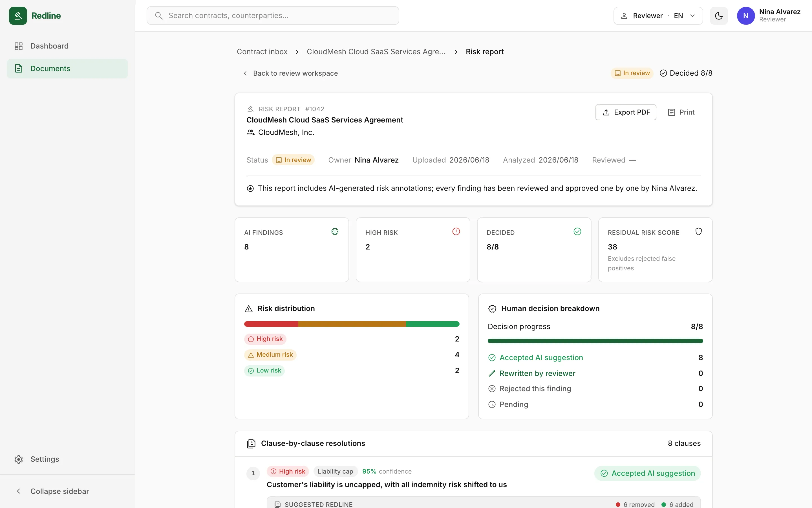812x508 pixels.
Task: Click the Accepted AI suggestion badge on clause 1
Action: (x=648, y=473)
